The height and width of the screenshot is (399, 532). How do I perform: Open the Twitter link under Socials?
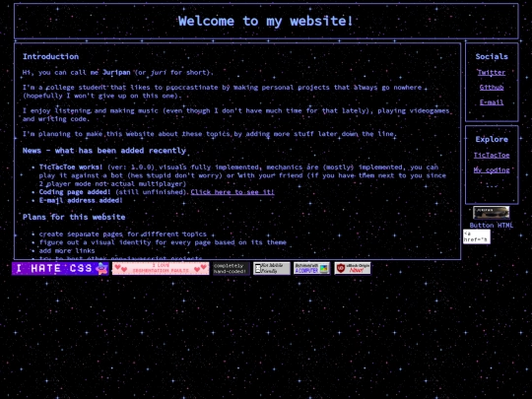point(492,72)
